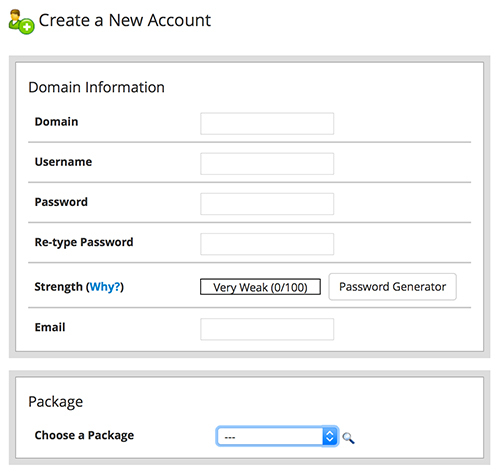Click the Re-type Password label
This screenshot has height=473, width=500.
coord(84,242)
